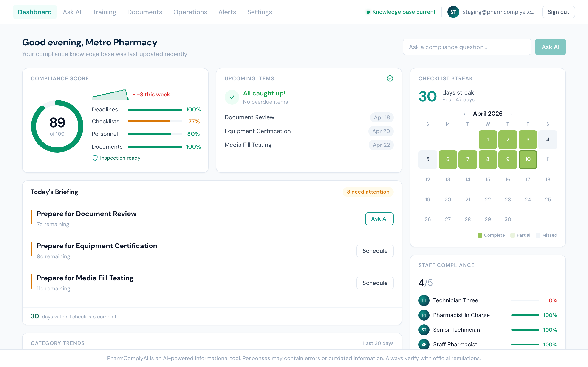
Task: Click the all-caught-up checkmark circle icon
Action: click(232, 97)
